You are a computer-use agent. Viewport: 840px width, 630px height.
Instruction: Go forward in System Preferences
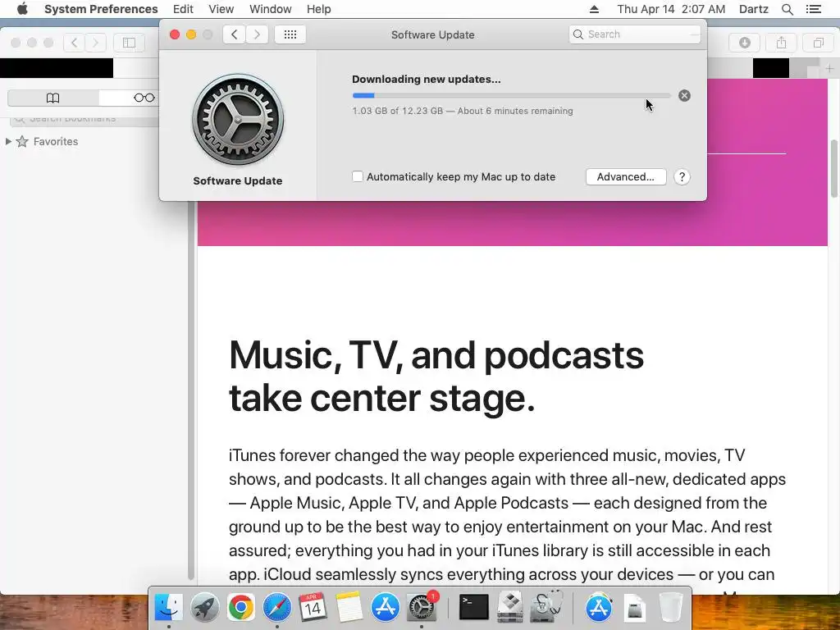click(257, 34)
